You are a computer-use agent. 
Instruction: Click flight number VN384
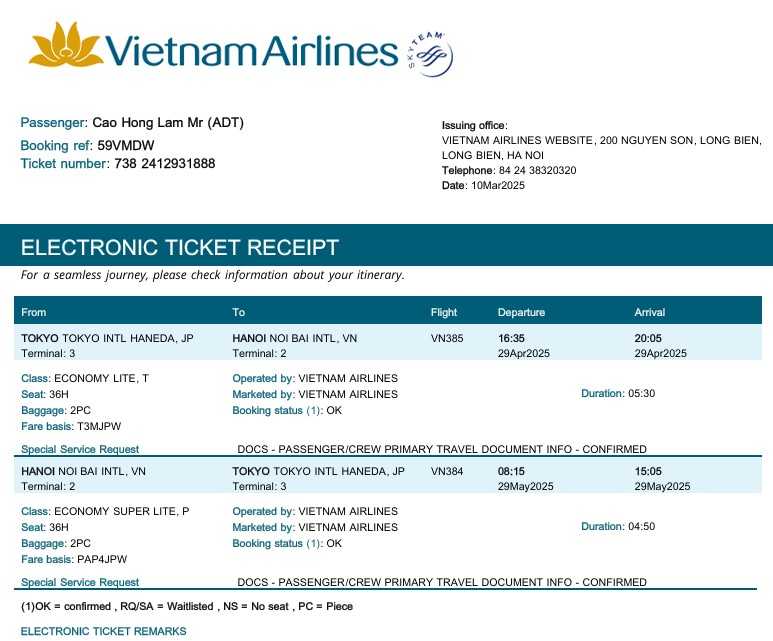click(447, 471)
